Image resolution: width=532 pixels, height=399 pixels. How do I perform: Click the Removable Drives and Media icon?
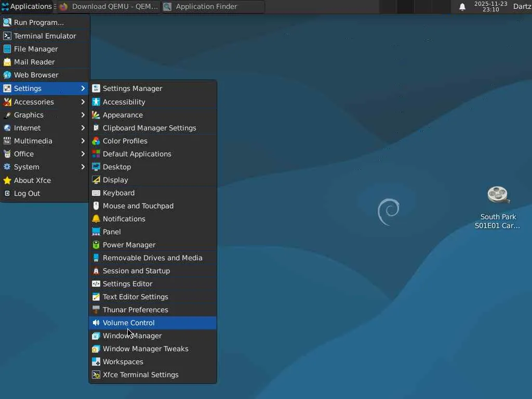tap(96, 258)
